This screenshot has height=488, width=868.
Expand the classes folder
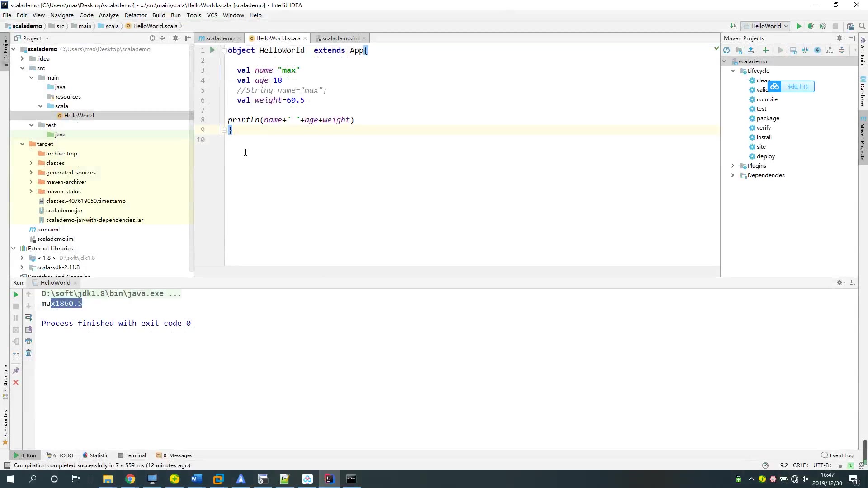pos(31,163)
